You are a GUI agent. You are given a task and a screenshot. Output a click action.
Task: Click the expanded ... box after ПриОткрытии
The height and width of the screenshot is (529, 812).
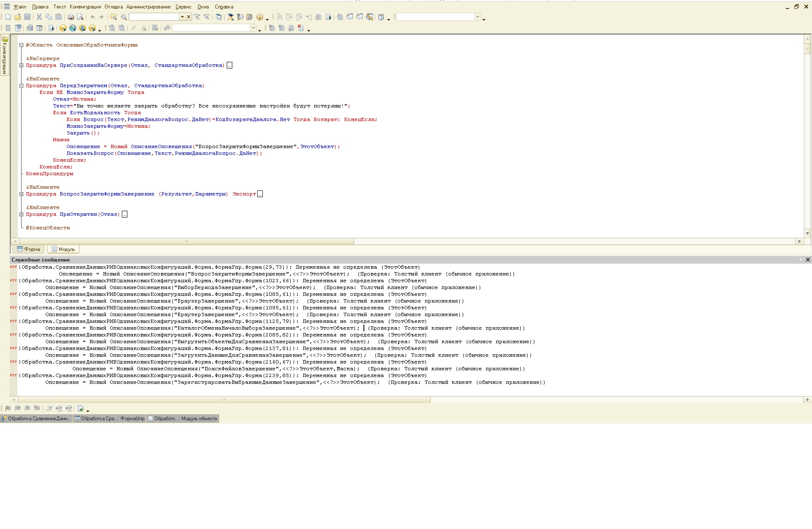pyautogui.click(x=124, y=214)
